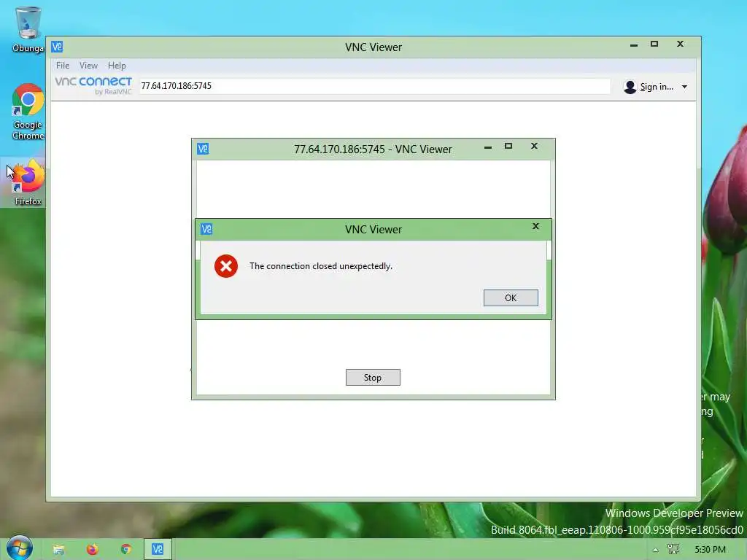Click the connection window's VNC title icon
The width and height of the screenshot is (747, 560).
[203, 149]
